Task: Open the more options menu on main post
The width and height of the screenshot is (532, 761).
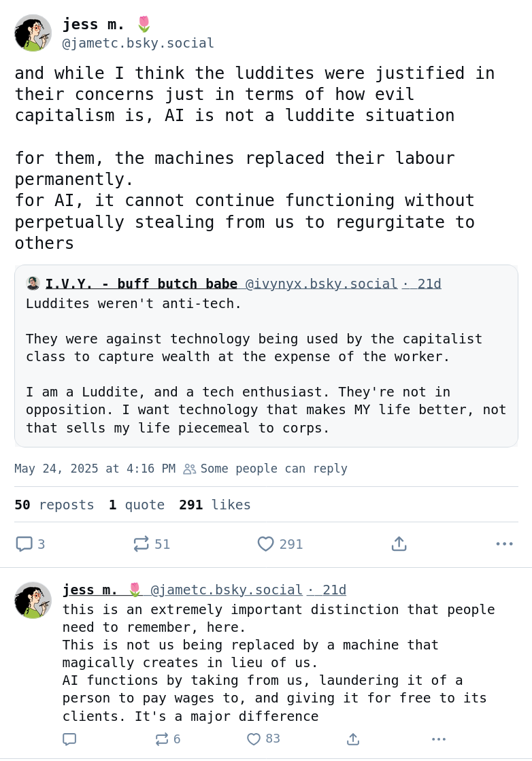Action: (x=504, y=544)
